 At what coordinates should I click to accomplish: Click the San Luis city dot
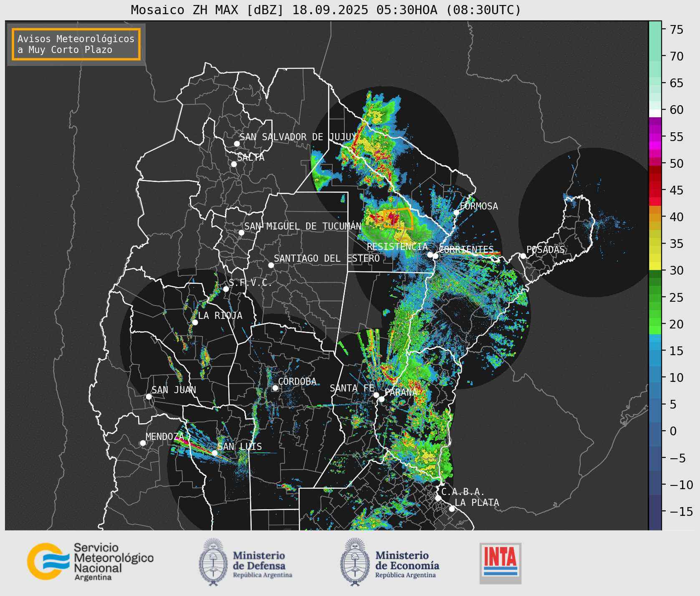pyautogui.click(x=215, y=453)
